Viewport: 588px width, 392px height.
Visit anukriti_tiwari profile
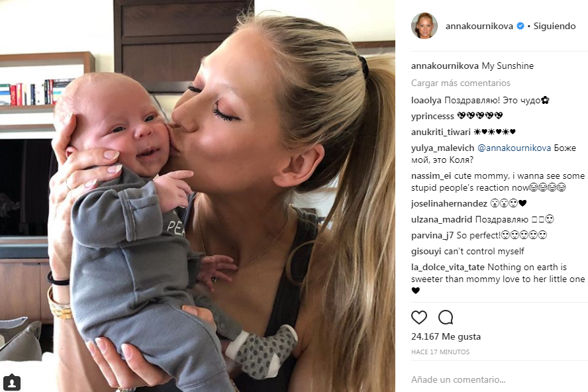(440, 132)
